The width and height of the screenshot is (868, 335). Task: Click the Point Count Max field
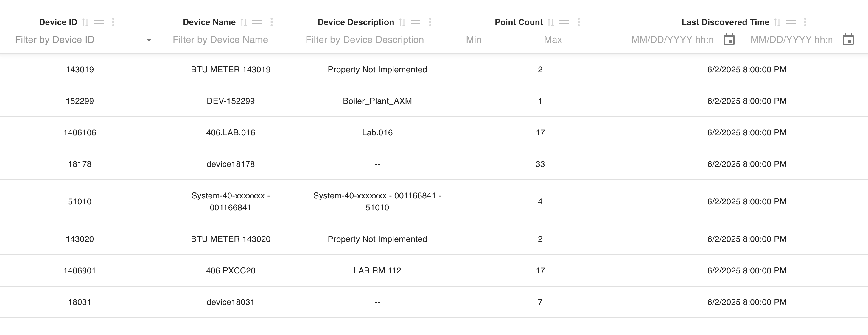click(x=579, y=40)
